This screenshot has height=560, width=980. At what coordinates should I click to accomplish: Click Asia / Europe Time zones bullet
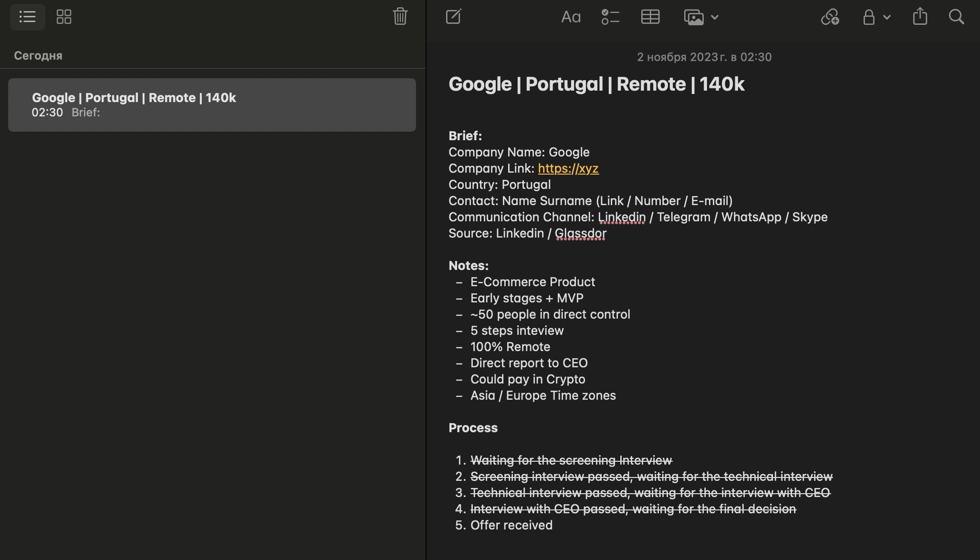[x=543, y=395]
